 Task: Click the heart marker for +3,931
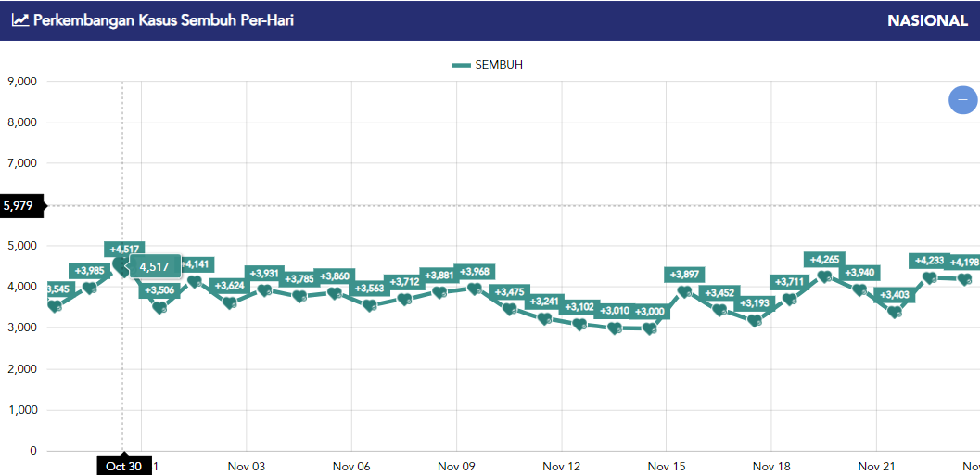(x=264, y=290)
